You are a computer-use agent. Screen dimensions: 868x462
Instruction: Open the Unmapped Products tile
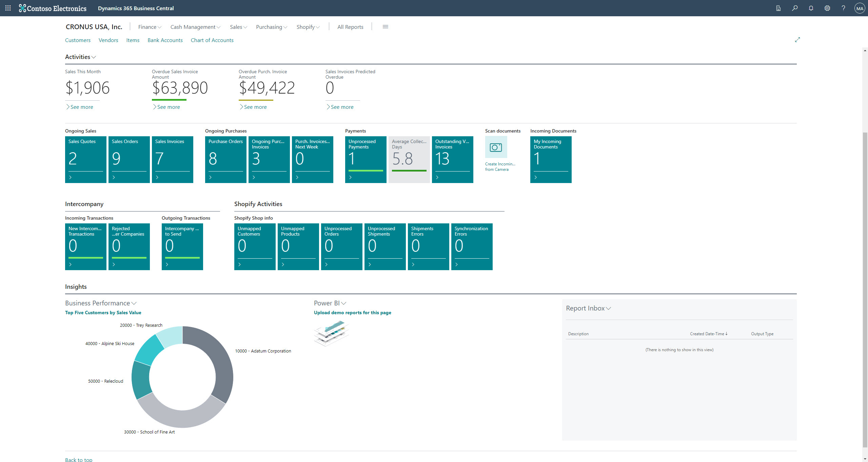[x=298, y=247]
